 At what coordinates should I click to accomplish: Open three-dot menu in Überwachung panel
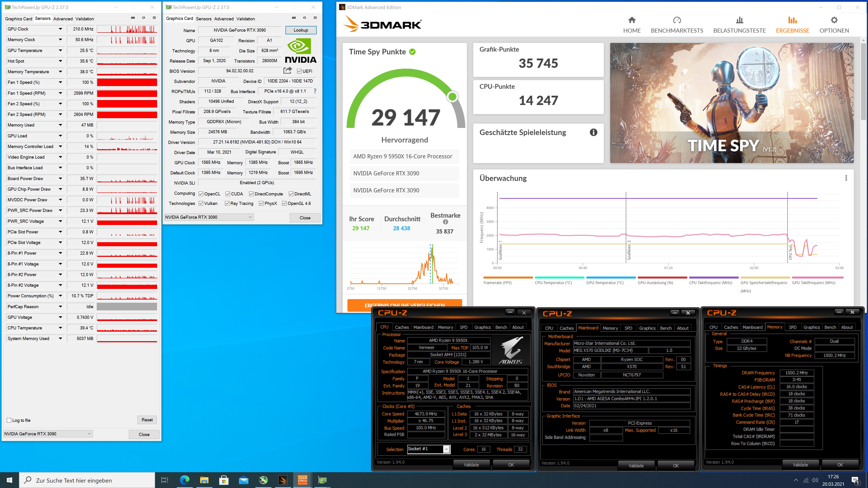tap(846, 178)
